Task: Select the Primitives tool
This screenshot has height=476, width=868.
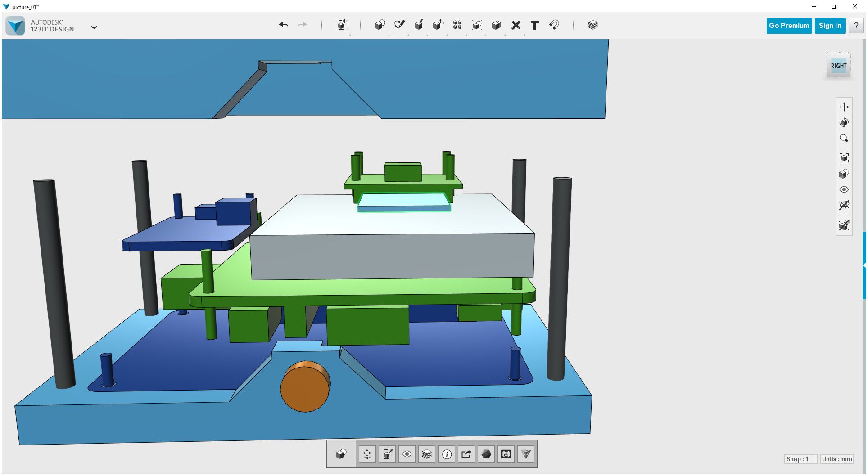Action: point(380,25)
